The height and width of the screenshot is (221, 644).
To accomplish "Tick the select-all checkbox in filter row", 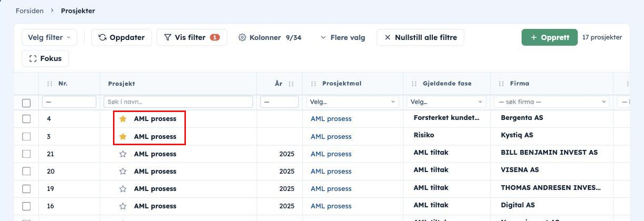I will tap(26, 103).
